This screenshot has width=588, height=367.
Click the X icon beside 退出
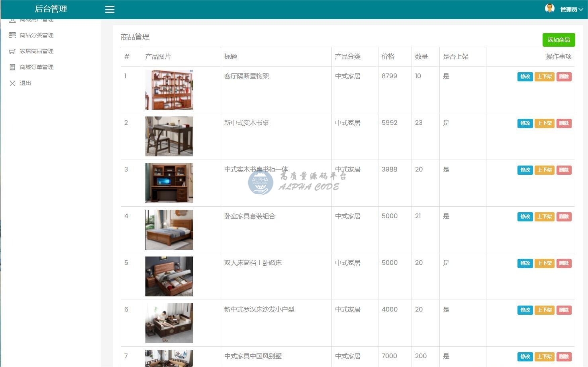(x=12, y=83)
